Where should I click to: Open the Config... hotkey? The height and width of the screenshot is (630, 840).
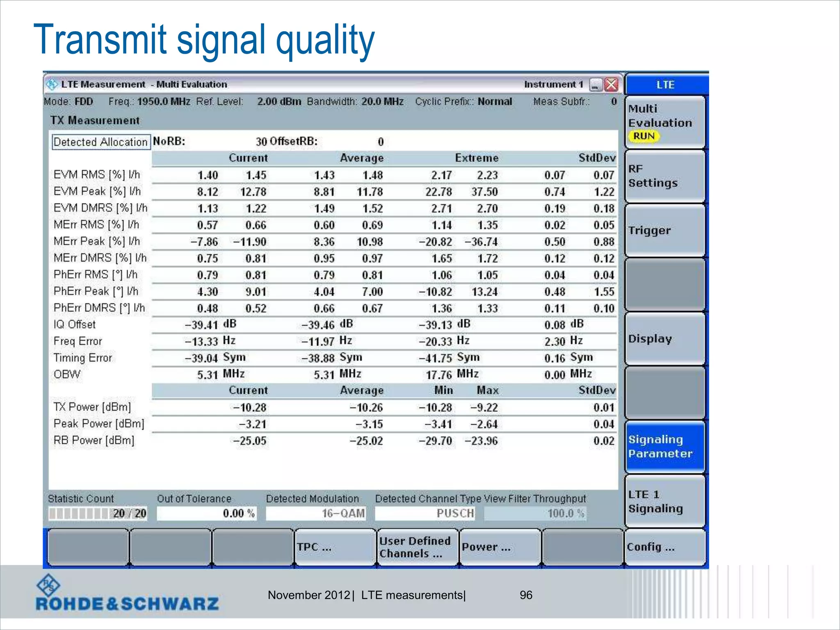click(665, 547)
